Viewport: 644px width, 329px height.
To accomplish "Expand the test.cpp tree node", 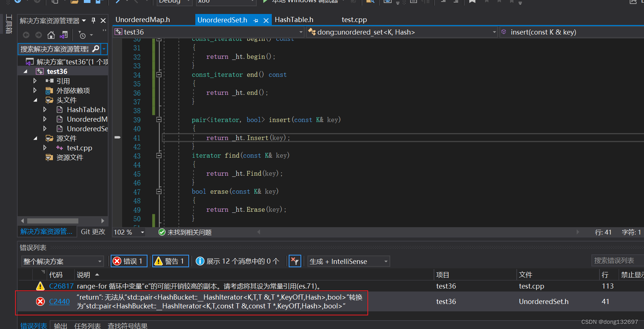I will 45,147.
